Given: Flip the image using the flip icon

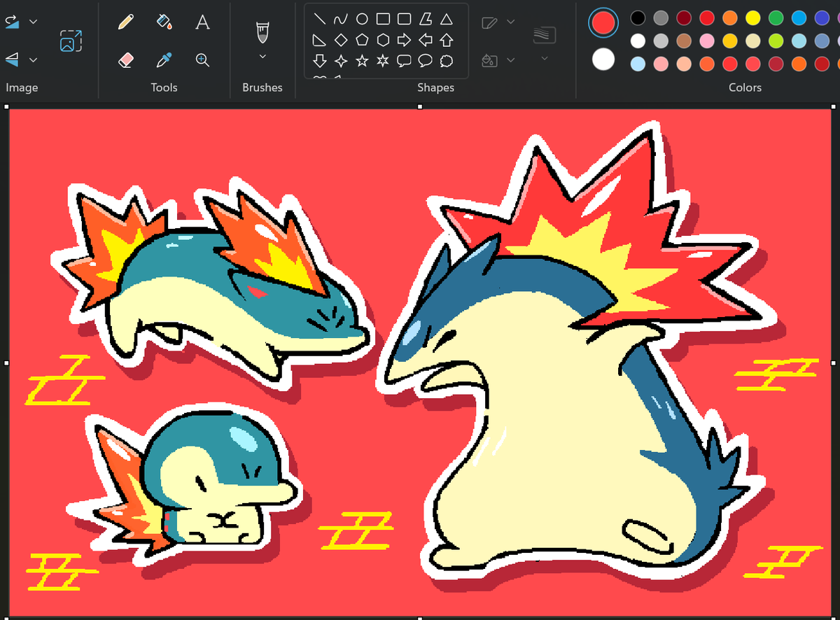Looking at the screenshot, I should 12,59.
